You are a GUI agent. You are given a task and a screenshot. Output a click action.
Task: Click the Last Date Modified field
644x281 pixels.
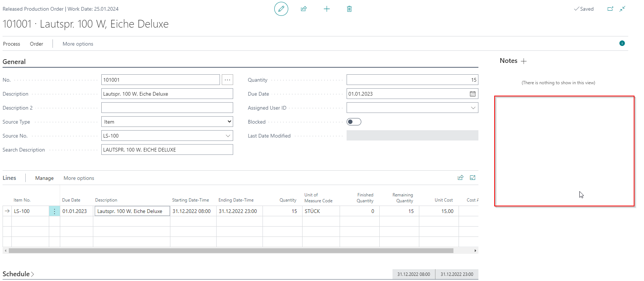pos(412,136)
